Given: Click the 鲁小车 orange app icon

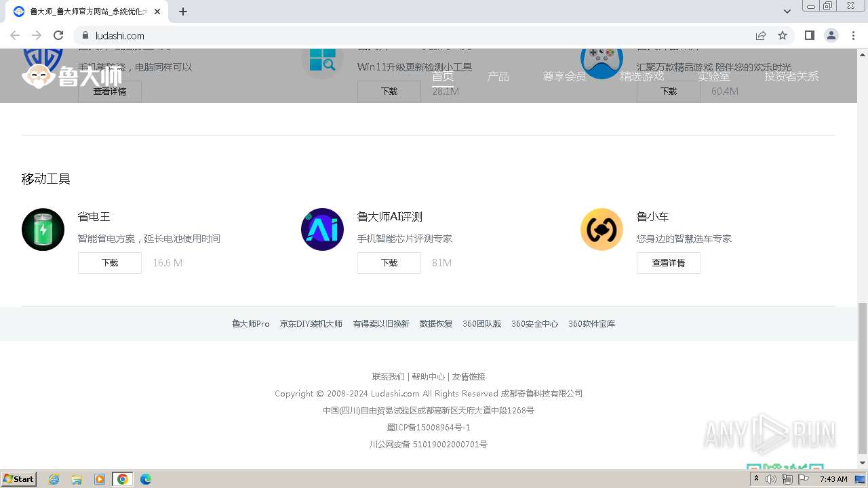Looking at the screenshot, I should click(601, 229).
